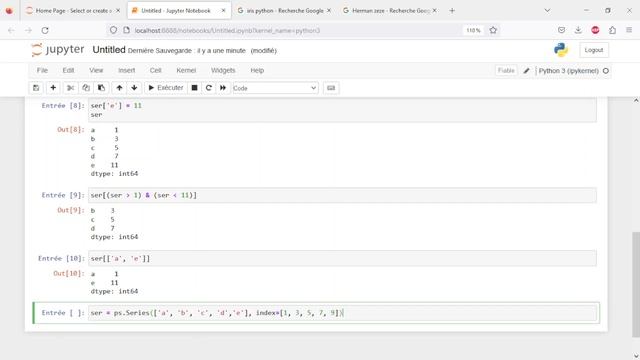
Task: Click the Out[9] output prompt
Action: pos(71,210)
